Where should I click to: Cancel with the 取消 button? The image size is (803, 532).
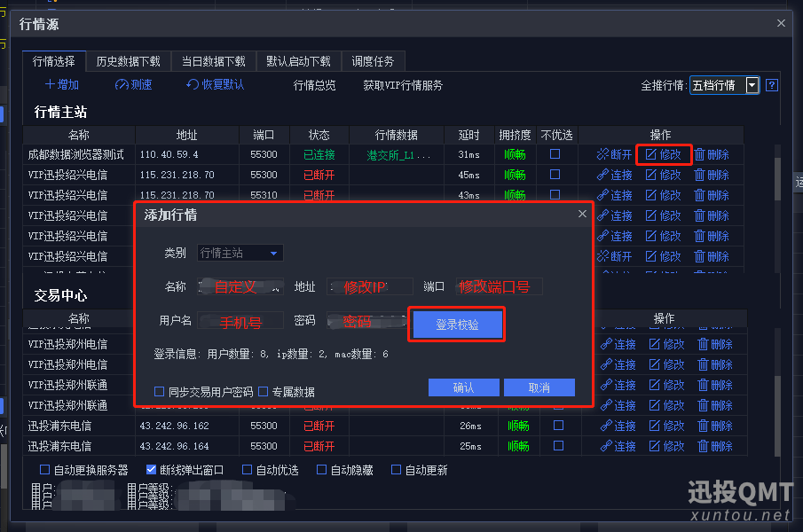tap(539, 387)
